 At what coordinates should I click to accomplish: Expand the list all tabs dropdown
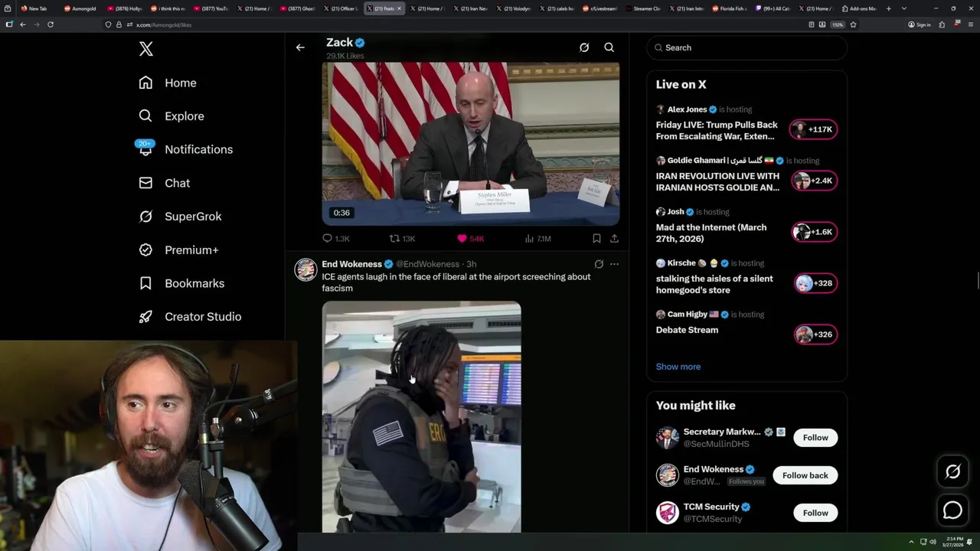pyautogui.click(x=904, y=8)
